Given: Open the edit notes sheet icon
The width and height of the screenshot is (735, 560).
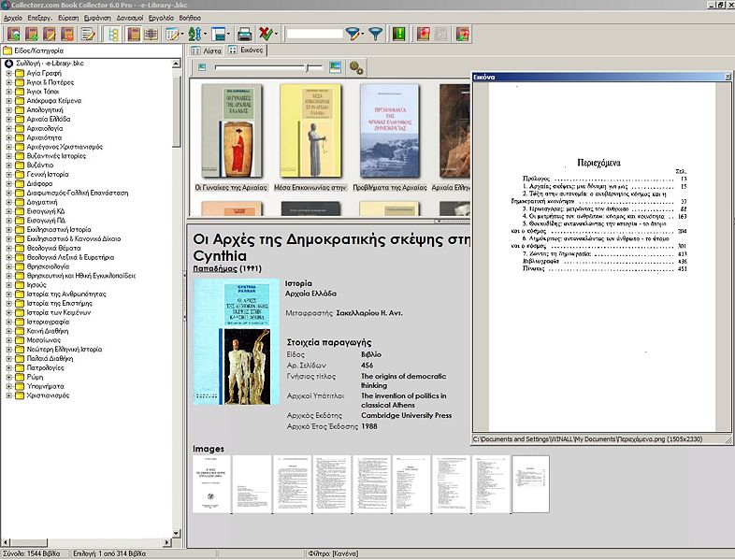Looking at the screenshot, I should (x=88, y=35).
